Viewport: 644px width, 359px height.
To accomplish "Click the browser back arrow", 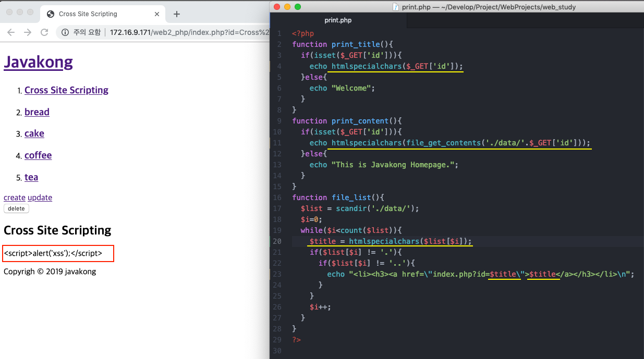I will pyautogui.click(x=11, y=32).
